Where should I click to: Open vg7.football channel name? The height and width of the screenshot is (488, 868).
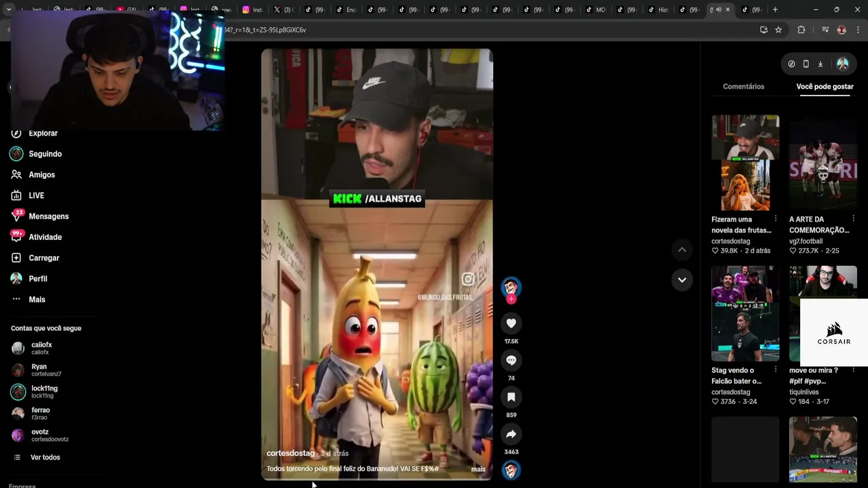click(x=806, y=241)
